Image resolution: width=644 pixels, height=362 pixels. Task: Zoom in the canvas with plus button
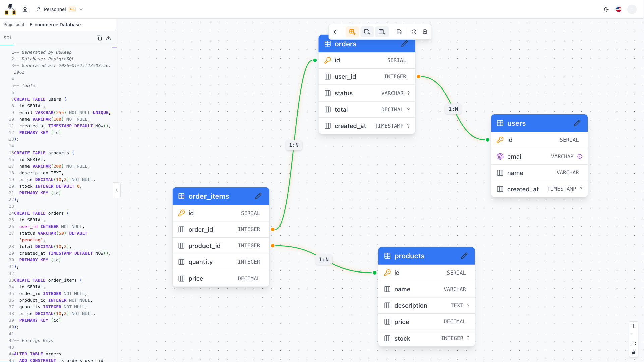pos(634,326)
